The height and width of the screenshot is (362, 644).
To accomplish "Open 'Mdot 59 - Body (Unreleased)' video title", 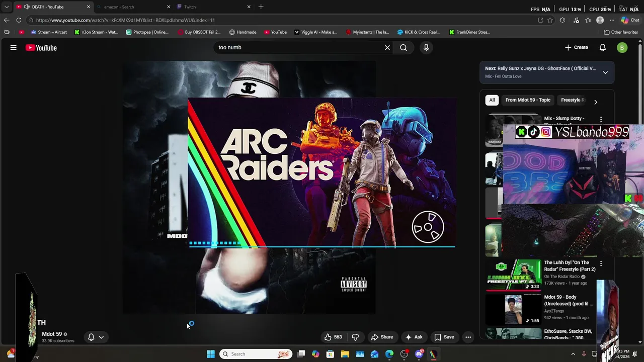I will (x=569, y=300).
